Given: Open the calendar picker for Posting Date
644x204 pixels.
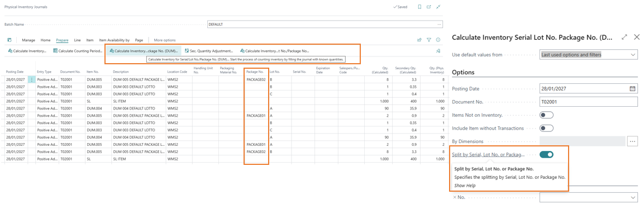Looking at the screenshot, I should (x=632, y=88).
